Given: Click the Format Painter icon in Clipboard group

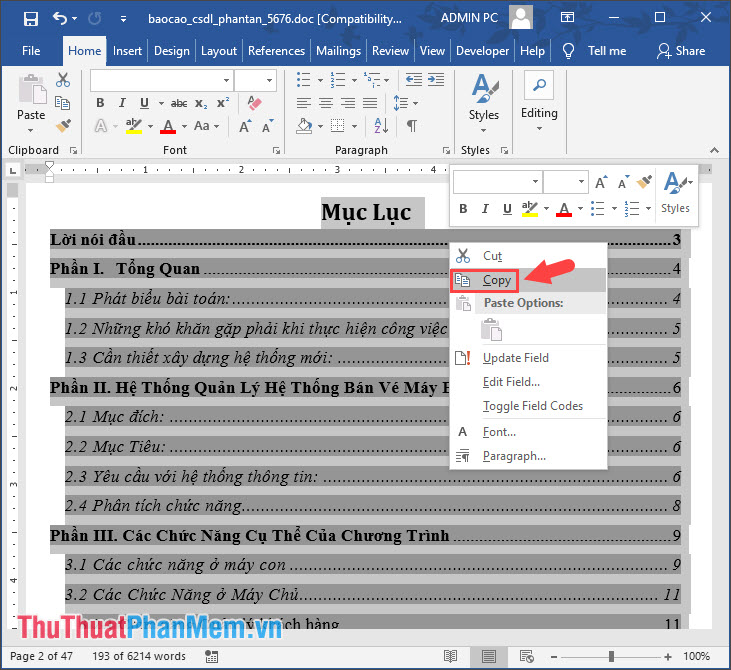Looking at the screenshot, I should click(x=63, y=125).
